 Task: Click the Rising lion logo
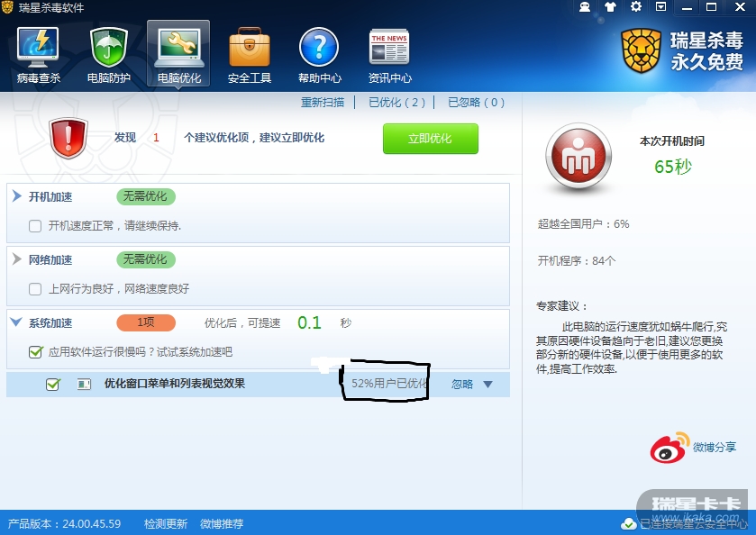641,50
